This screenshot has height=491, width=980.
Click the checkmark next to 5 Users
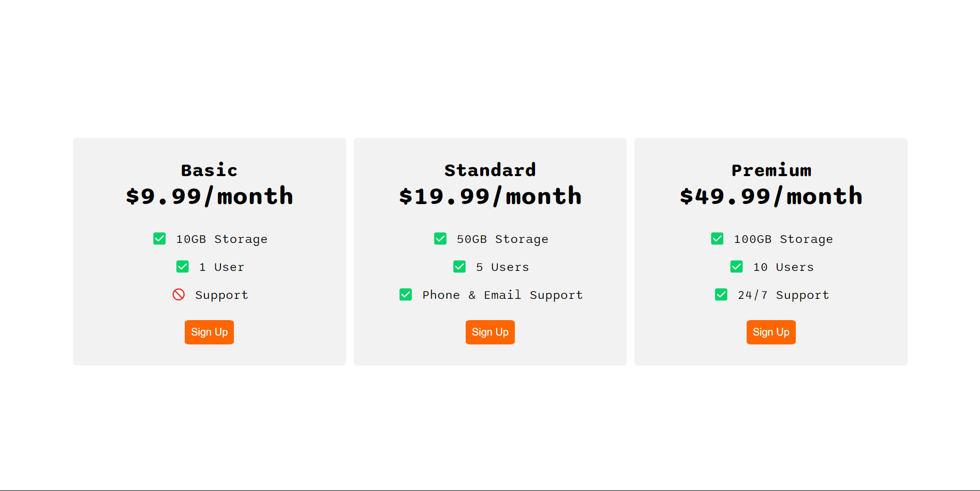[x=459, y=267]
